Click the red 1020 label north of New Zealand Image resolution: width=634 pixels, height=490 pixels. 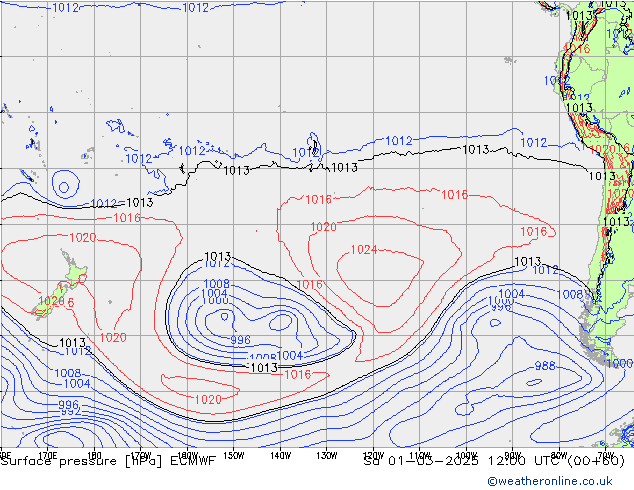click(x=83, y=237)
